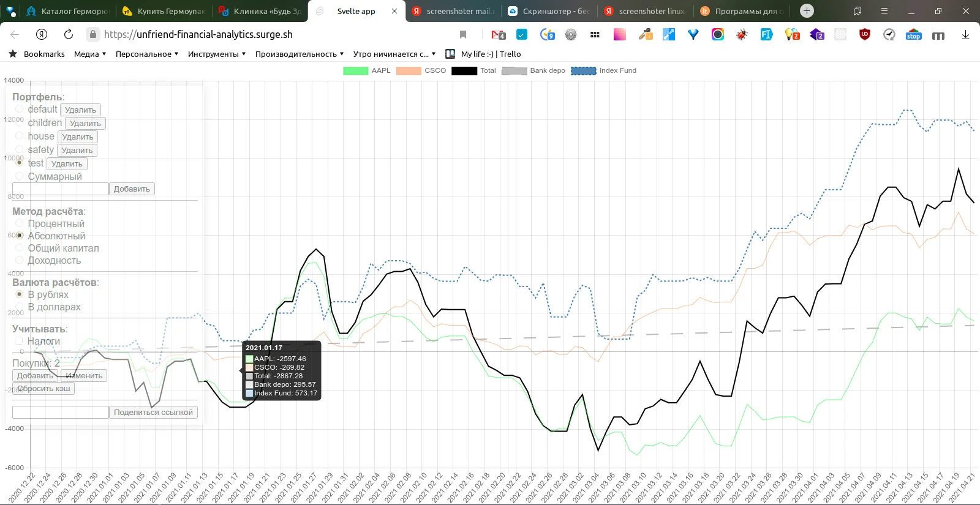Switch to the Каталог Гермоупак tab

pyautogui.click(x=67, y=11)
